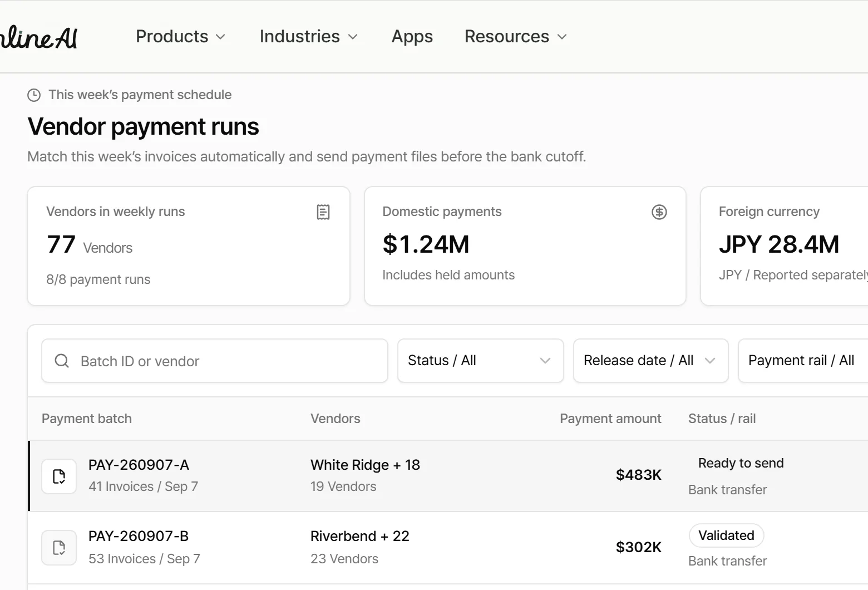This screenshot has height=590, width=868.
Task: Select the Riverbend + 22 vendors cell
Action: [360, 536]
